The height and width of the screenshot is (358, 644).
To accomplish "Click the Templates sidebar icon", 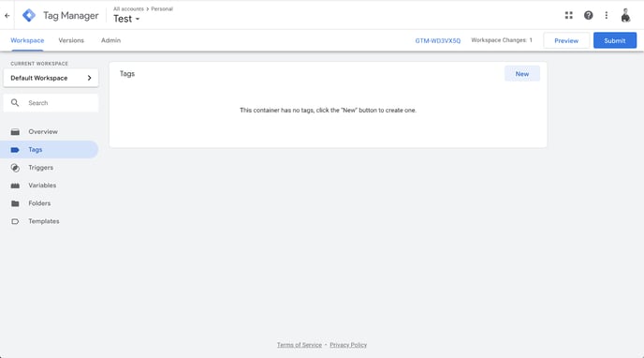I will pos(15,221).
